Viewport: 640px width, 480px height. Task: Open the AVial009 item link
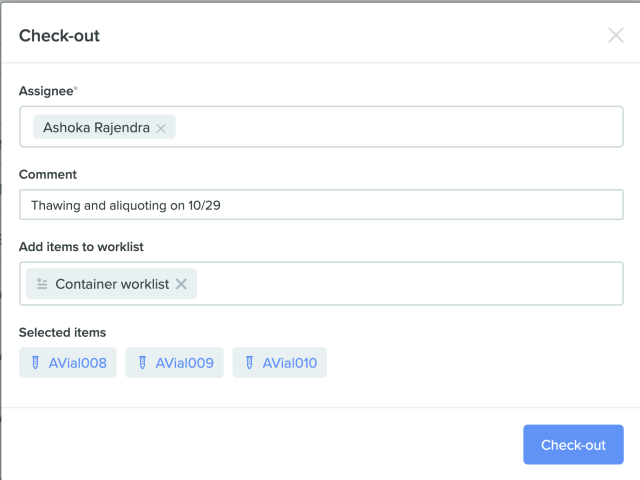(x=184, y=363)
